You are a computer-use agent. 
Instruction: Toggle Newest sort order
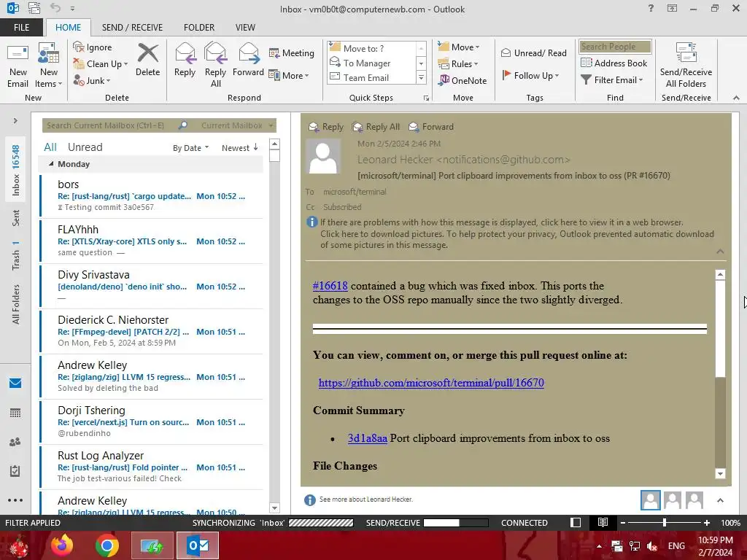[239, 148]
